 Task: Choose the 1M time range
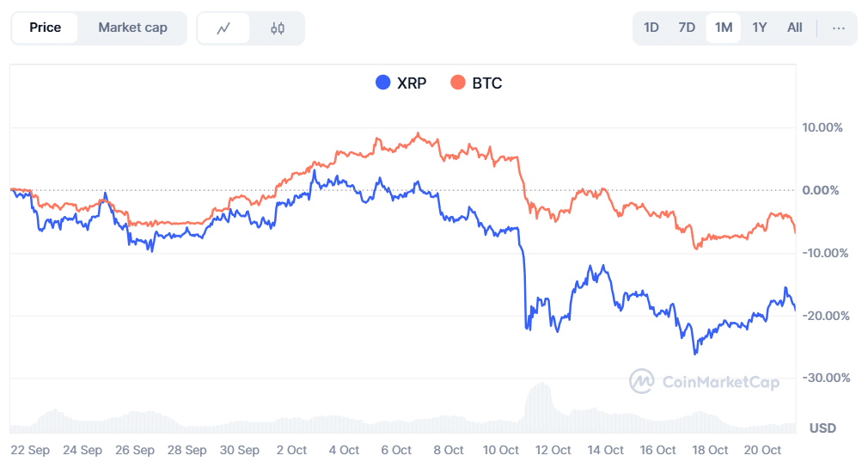pyautogui.click(x=724, y=28)
